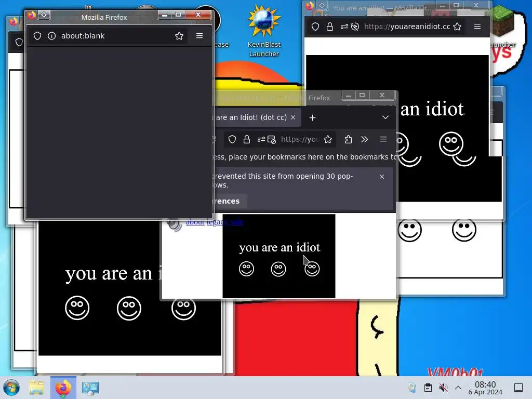This screenshot has width=532, height=399.
Task: Click padlock icon in youareanidiot.cc window
Action: click(x=329, y=26)
